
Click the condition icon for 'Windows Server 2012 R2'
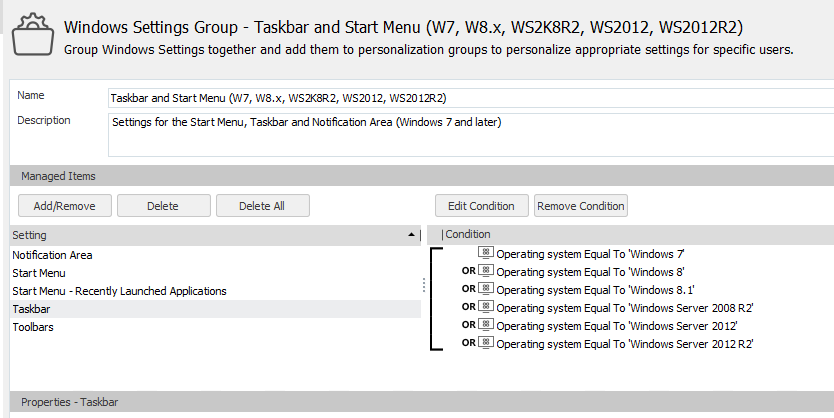click(x=486, y=343)
